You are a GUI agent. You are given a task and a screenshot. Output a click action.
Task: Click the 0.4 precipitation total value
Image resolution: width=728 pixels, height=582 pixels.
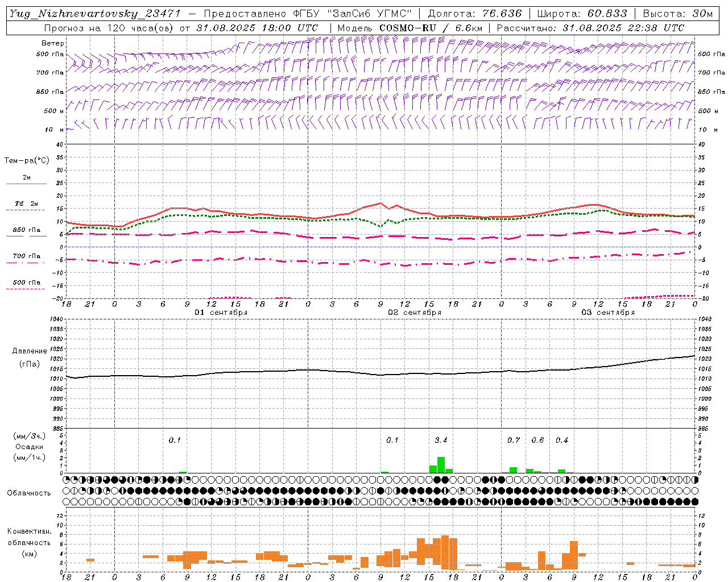pyautogui.click(x=562, y=440)
